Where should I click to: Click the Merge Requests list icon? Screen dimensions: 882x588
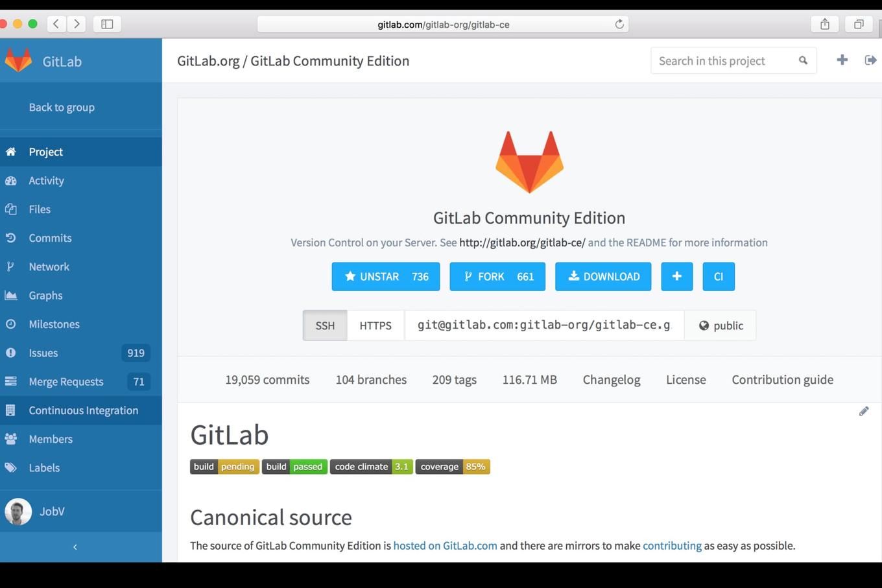tap(10, 381)
